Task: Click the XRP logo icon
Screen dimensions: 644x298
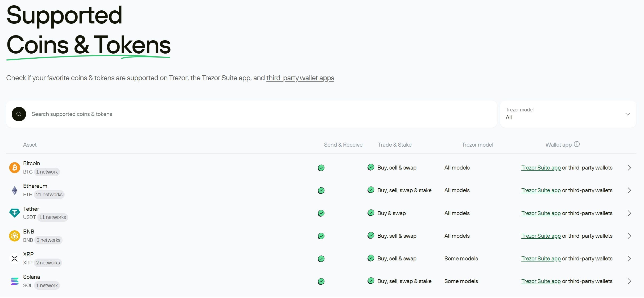Action: [15, 259]
